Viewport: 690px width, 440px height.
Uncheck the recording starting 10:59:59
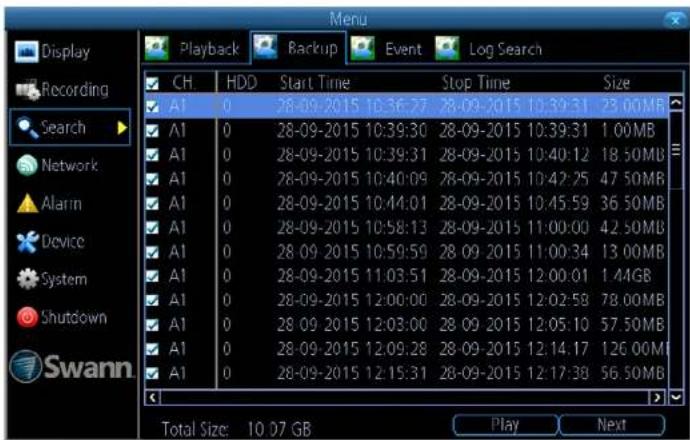[x=152, y=252]
